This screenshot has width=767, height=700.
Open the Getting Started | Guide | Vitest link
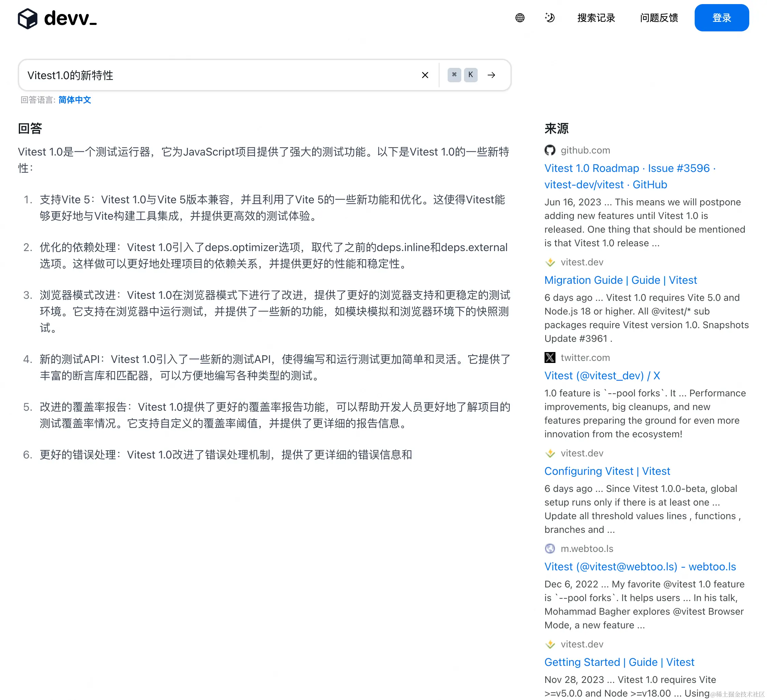[619, 662]
